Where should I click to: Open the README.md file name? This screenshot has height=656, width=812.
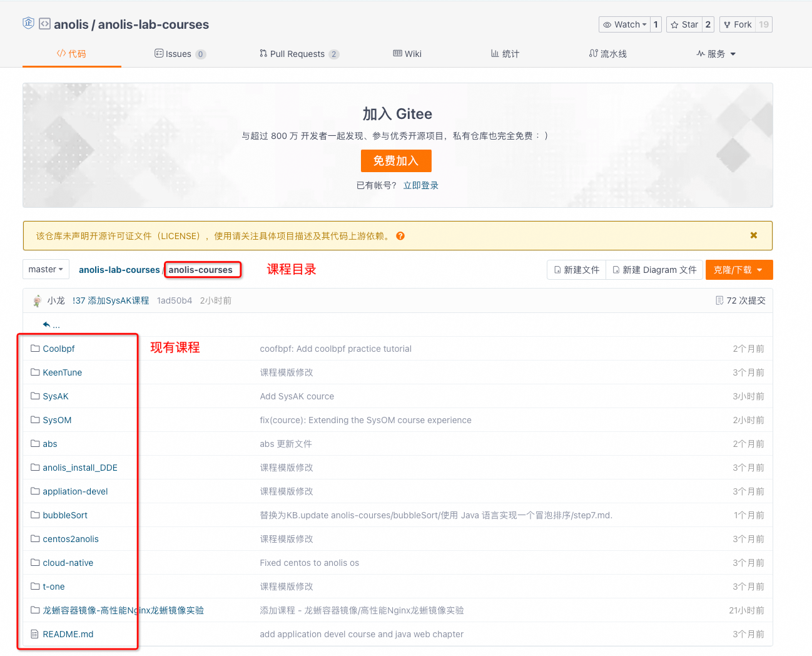pyautogui.click(x=68, y=634)
